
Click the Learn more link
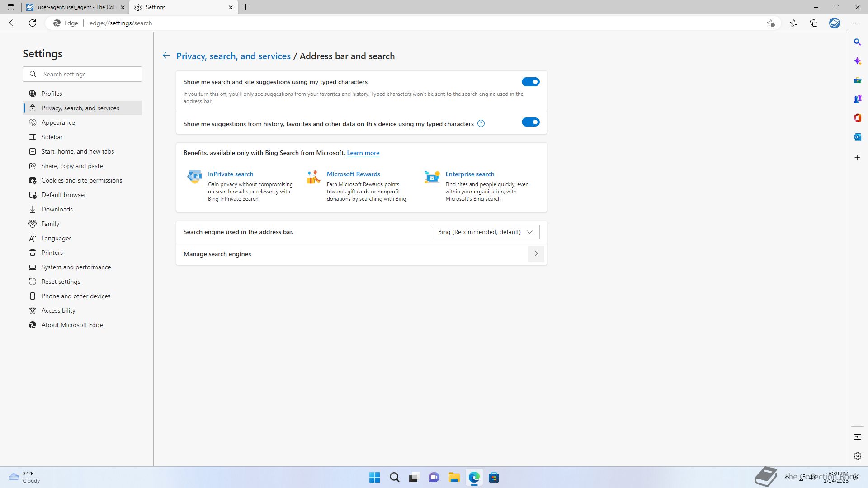click(x=363, y=153)
